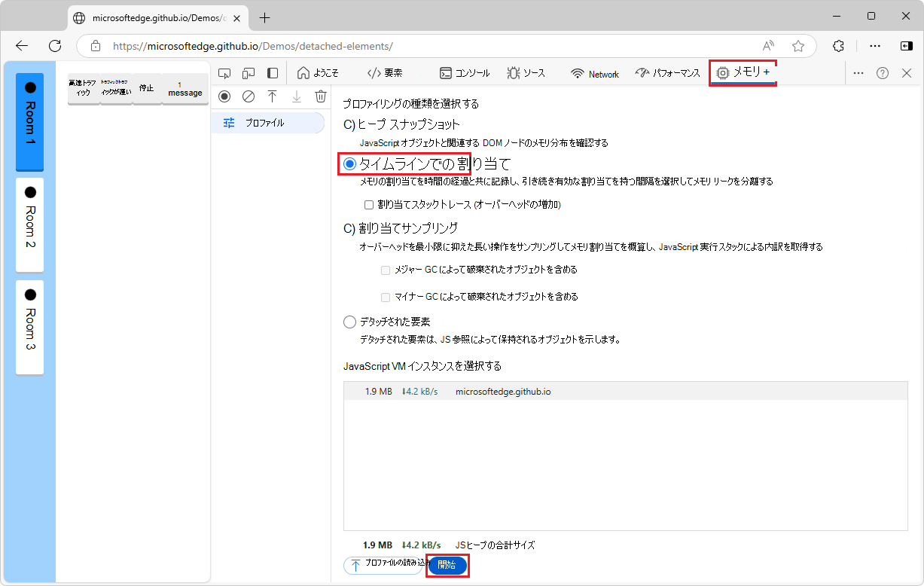Screen dimensions: 924x586
Task: Click the browser back arrow
Action: (x=22, y=46)
